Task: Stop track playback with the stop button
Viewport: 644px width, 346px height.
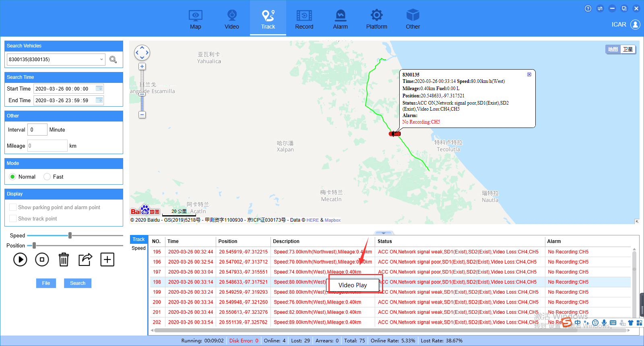Action: [42, 259]
